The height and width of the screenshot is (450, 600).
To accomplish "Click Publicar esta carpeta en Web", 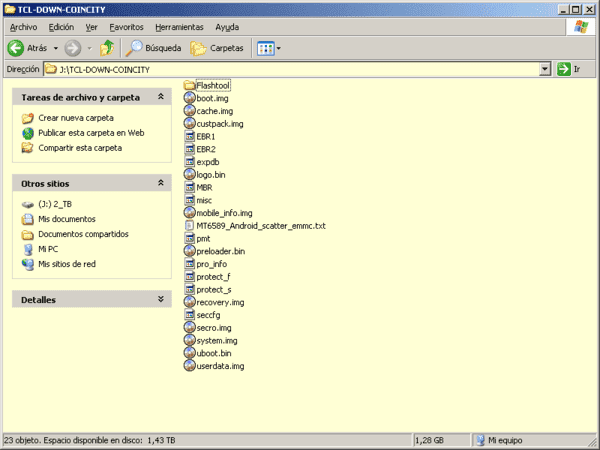I will click(x=91, y=133).
